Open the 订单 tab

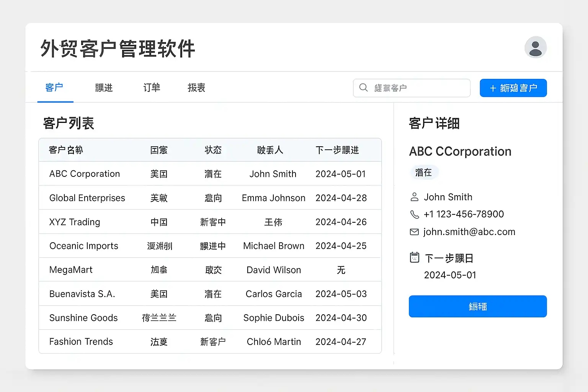152,88
